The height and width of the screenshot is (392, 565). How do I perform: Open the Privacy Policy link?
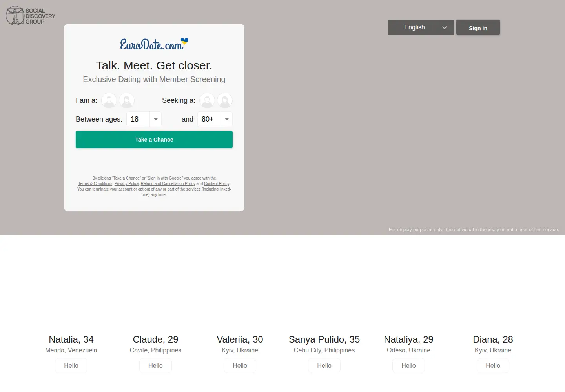(x=126, y=183)
